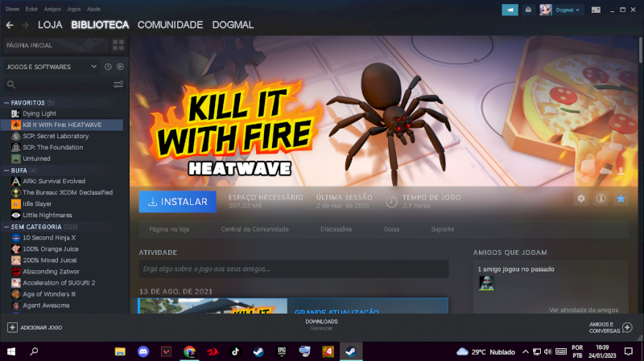This screenshot has height=361, width=644.
Task: Go to the Loja tab
Action: (50, 25)
